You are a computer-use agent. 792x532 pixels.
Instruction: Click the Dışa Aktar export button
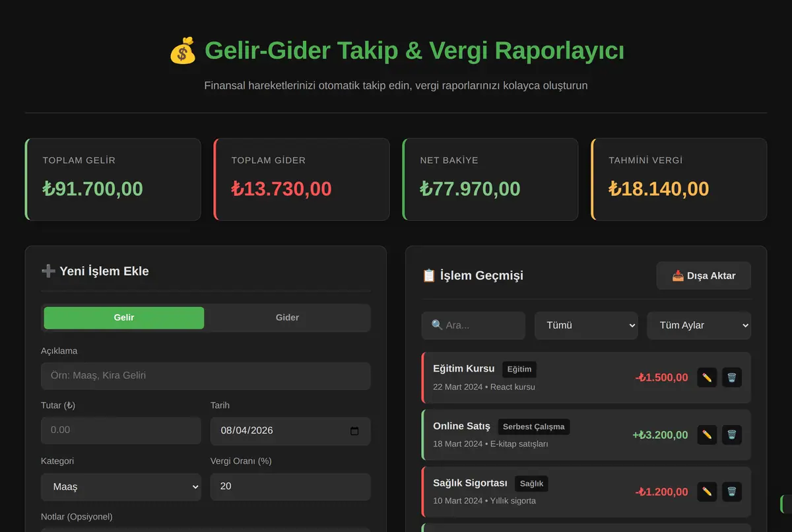click(704, 276)
